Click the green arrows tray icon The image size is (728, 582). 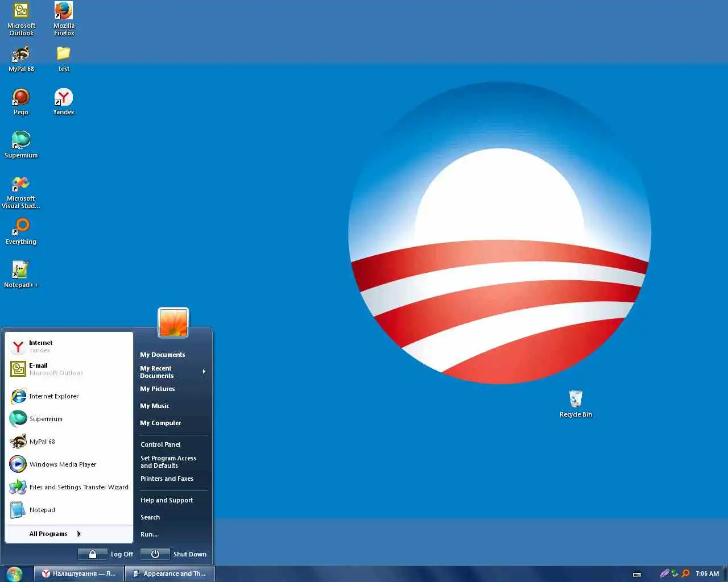(675, 573)
